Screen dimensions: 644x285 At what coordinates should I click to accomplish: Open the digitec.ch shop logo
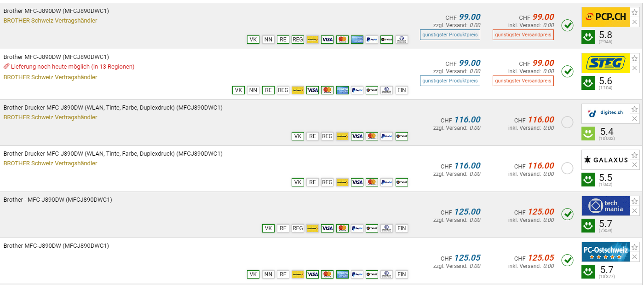(x=605, y=113)
